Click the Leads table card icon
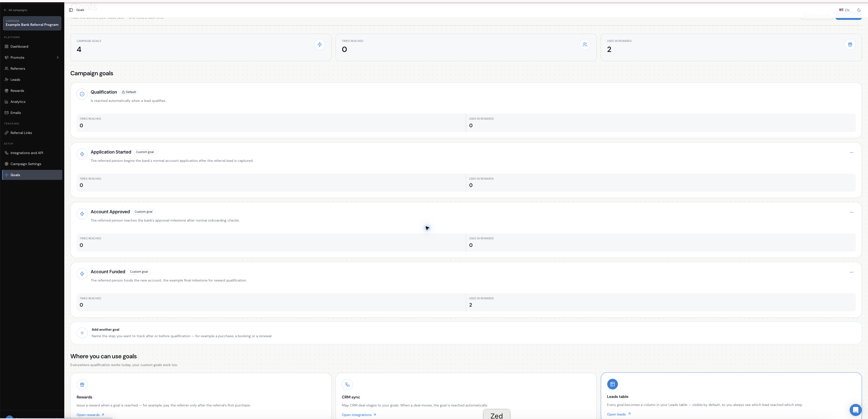The height and width of the screenshot is (419, 868). [x=612, y=384]
